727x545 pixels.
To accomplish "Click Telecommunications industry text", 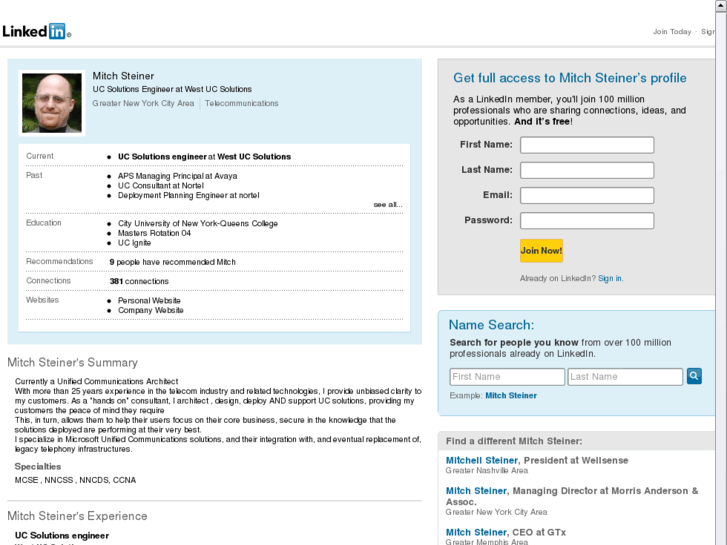I will click(242, 103).
